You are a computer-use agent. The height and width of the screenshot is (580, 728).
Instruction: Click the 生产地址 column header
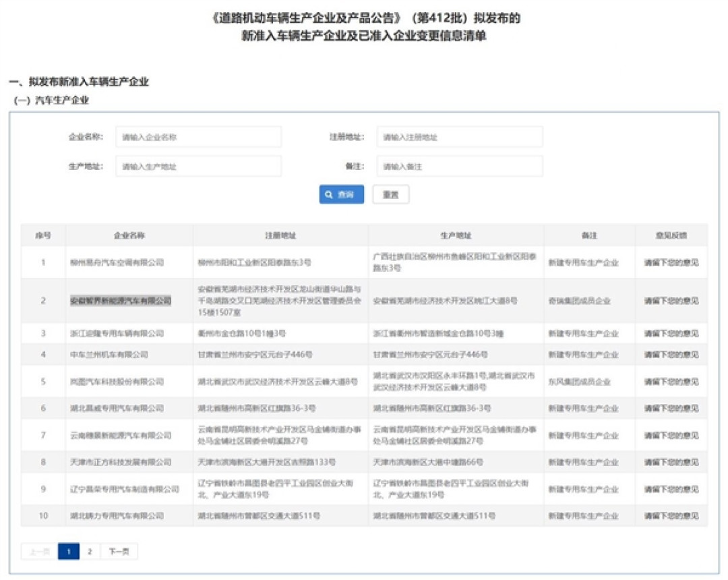tap(456, 235)
